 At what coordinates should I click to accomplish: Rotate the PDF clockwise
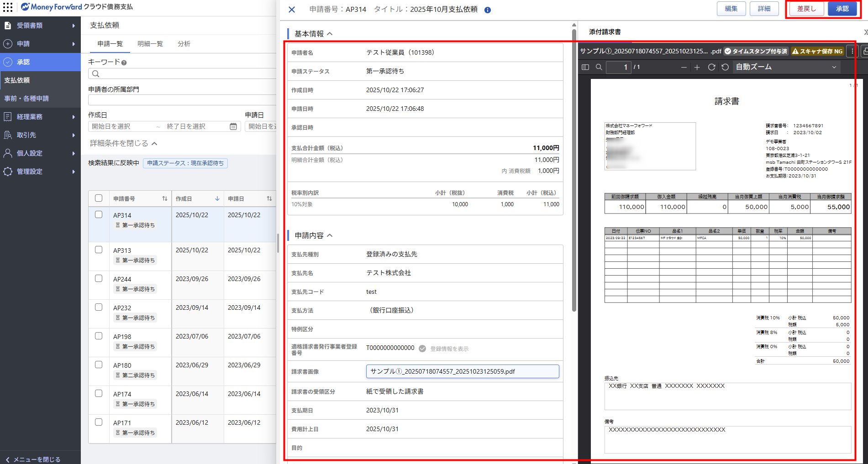[x=711, y=67]
